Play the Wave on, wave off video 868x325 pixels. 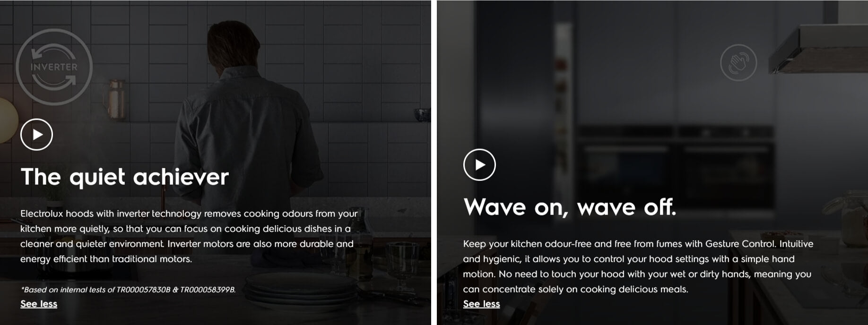coord(479,165)
